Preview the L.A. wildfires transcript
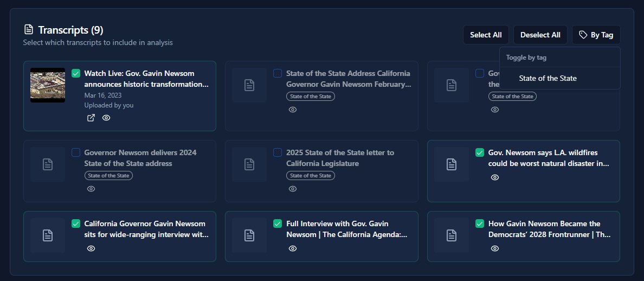The width and height of the screenshot is (644, 281). (x=495, y=177)
